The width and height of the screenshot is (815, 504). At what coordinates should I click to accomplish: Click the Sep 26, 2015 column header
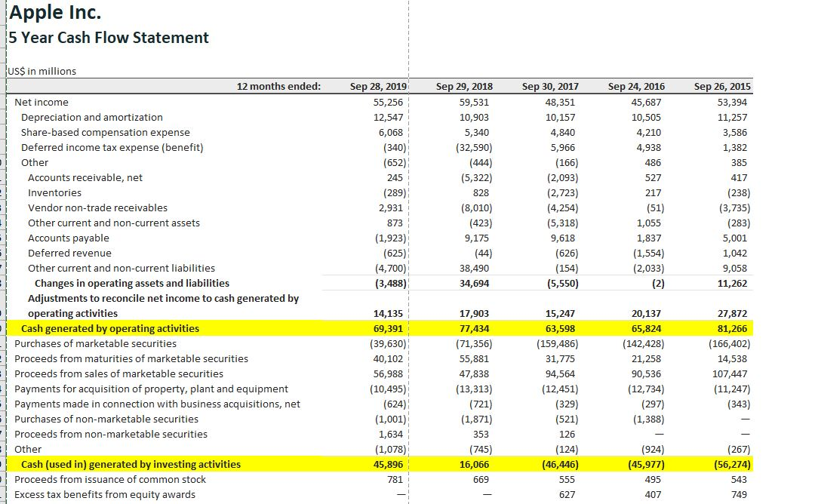[719, 86]
